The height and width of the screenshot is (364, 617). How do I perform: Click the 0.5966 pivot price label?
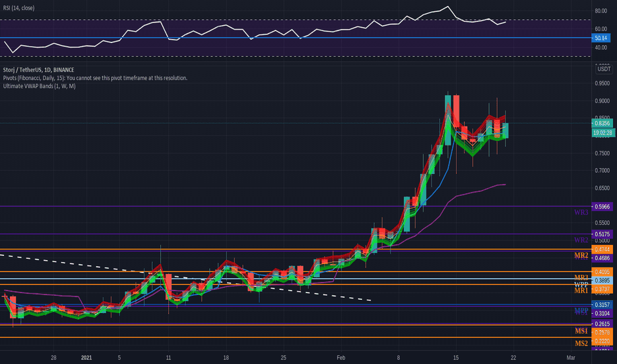[602, 206]
